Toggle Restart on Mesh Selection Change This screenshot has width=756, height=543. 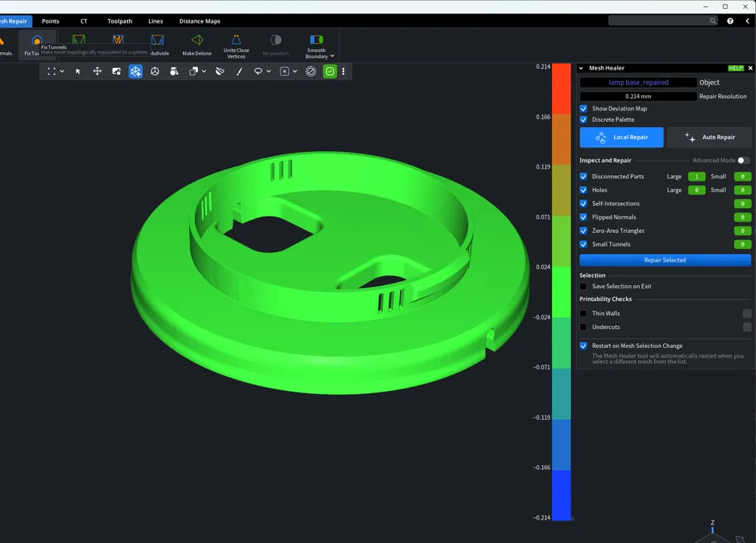pyautogui.click(x=584, y=346)
